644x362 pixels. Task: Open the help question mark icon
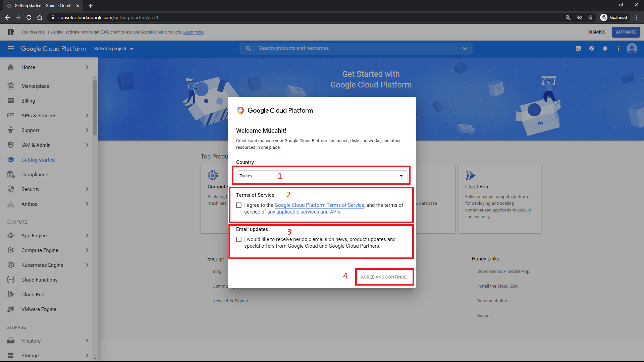[x=592, y=49]
